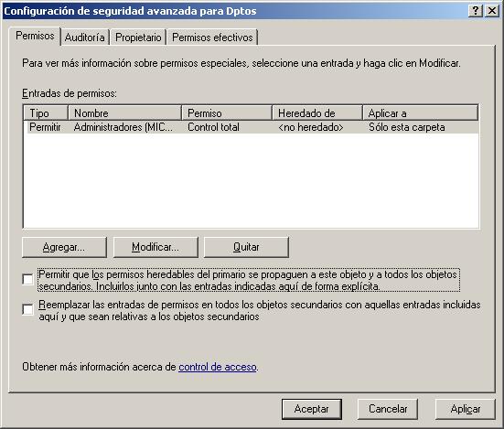504x429 pixels.
Task: Apply changes with Aplicar button
Action: 465,409
